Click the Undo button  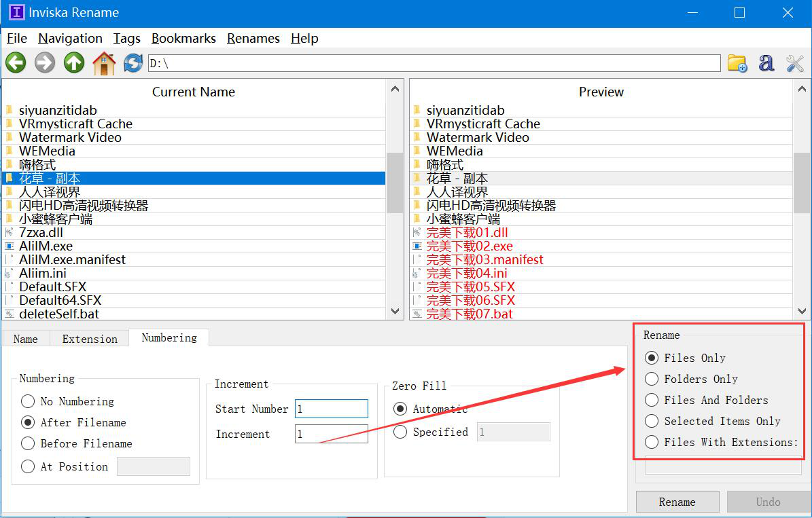pos(768,502)
